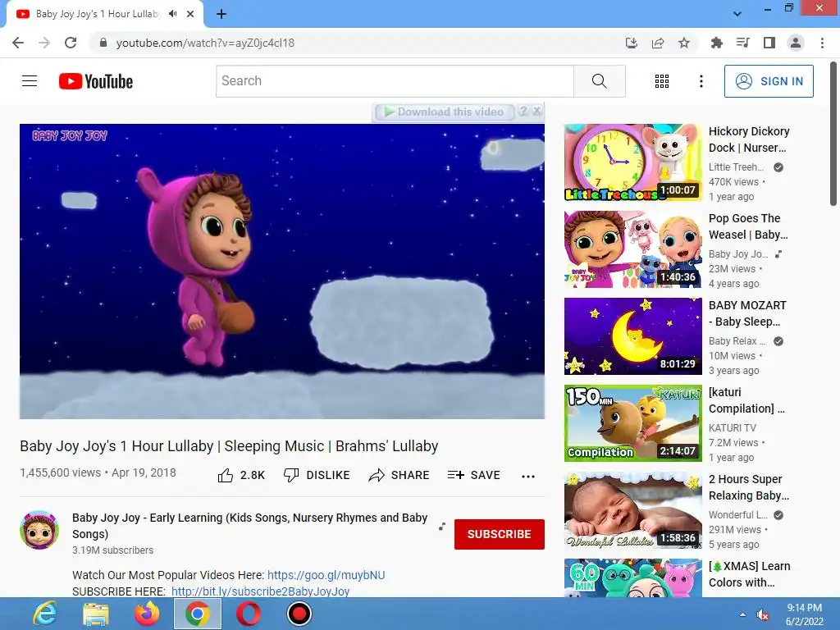Open the YouTube hamburger guide menu

coord(30,81)
